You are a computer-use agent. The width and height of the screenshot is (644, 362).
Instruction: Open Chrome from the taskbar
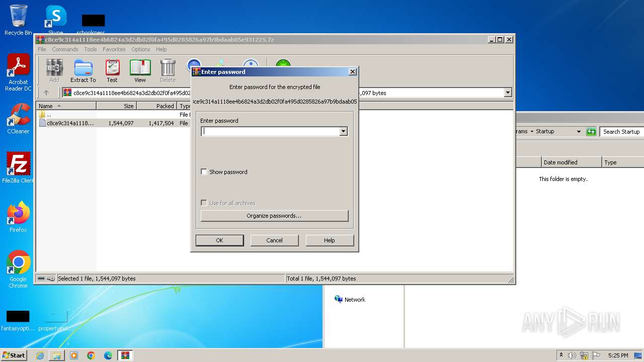click(x=91, y=355)
